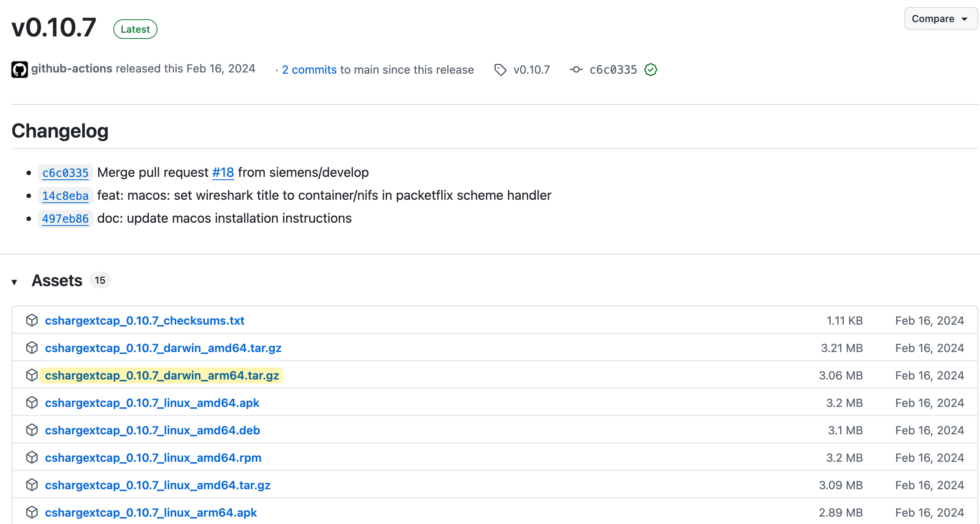Screen dimensions: 980x524
Task: Click the green verified checkmark badge
Action: (x=650, y=70)
